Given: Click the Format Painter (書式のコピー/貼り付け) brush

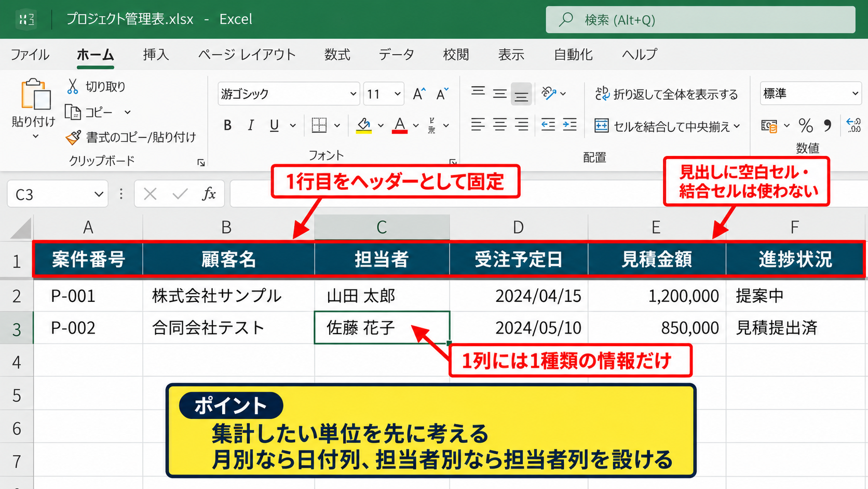Looking at the screenshot, I should click(x=73, y=137).
